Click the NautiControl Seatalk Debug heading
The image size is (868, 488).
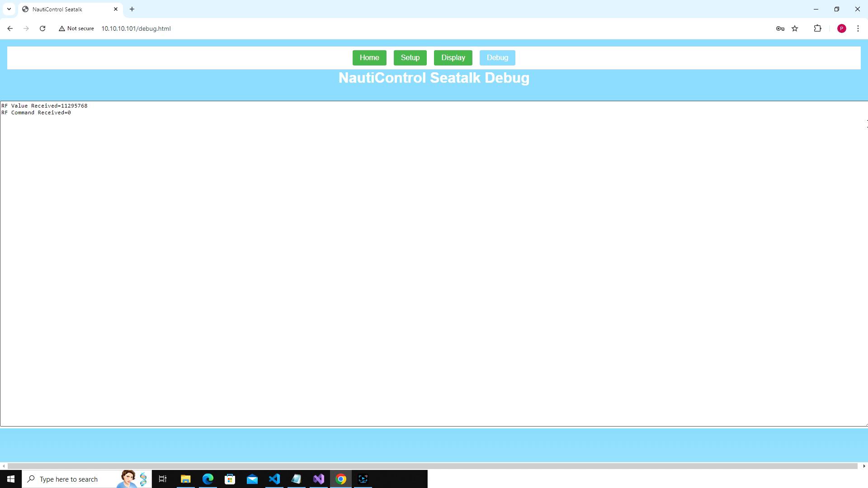pyautogui.click(x=434, y=78)
